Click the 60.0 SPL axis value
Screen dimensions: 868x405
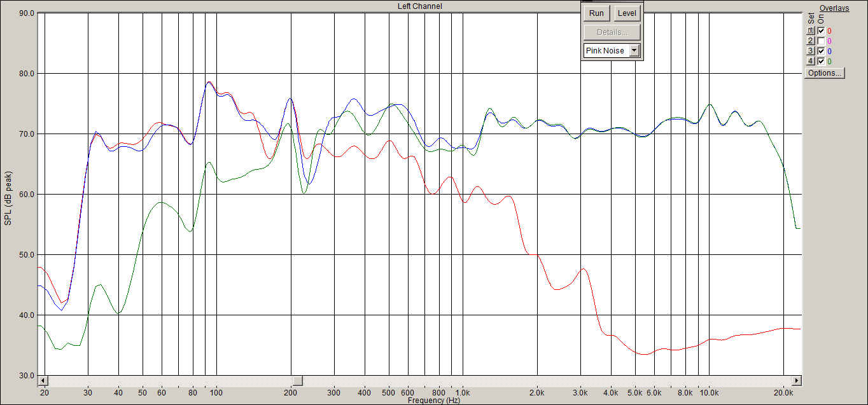tap(27, 194)
